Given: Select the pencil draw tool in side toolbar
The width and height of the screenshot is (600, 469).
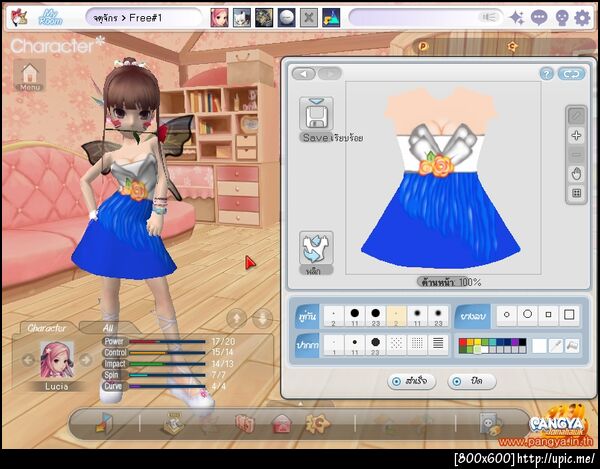Looking at the screenshot, I should pos(576,116).
